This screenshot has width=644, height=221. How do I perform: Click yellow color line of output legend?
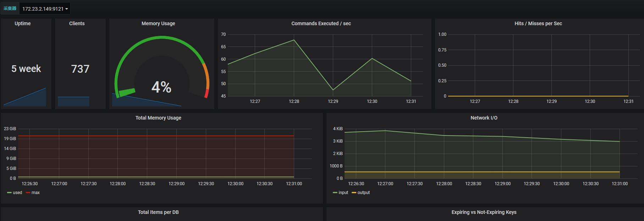point(354,193)
